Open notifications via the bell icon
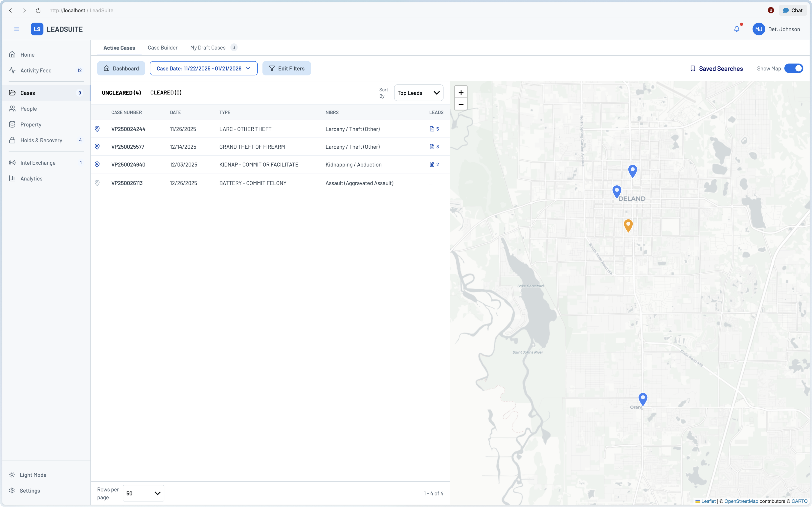 coord(736,29)
